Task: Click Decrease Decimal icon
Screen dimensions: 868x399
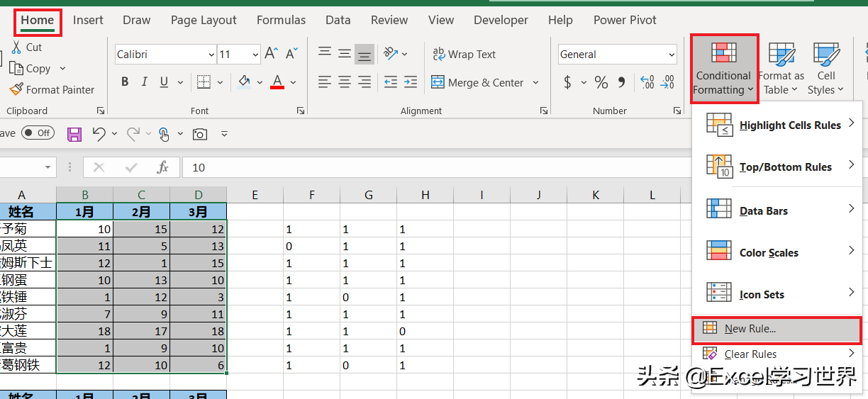Action: pos(668,82)
